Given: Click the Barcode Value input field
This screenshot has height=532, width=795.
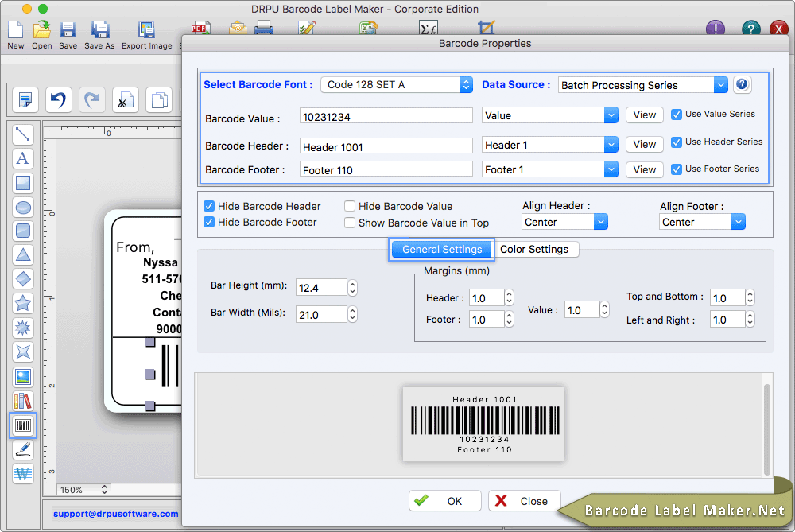Looking at the screenshot, I should tap(386, 116).
